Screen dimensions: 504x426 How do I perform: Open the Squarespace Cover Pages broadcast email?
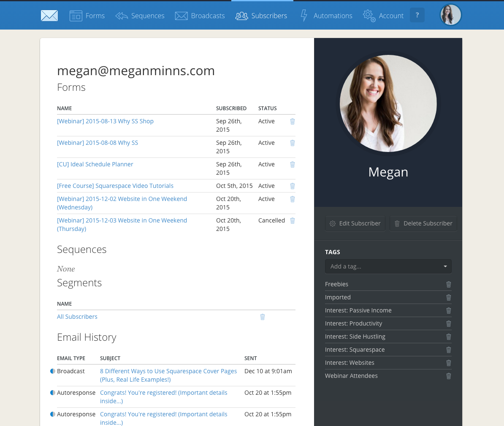168,375
